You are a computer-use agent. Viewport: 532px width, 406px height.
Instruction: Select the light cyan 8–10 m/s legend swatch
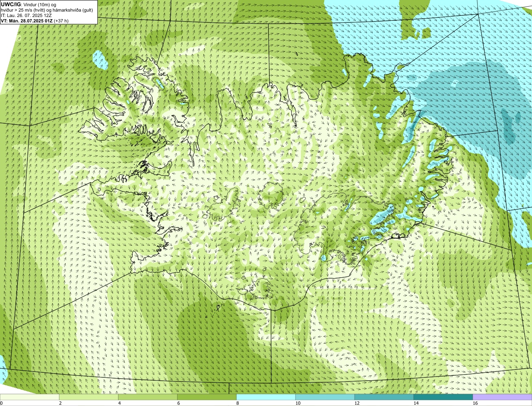click(x=266, y=397)
